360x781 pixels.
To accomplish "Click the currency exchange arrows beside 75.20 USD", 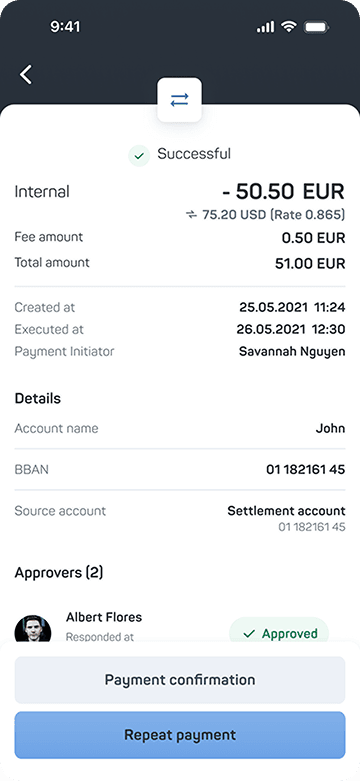I will (x=191, y=215).
